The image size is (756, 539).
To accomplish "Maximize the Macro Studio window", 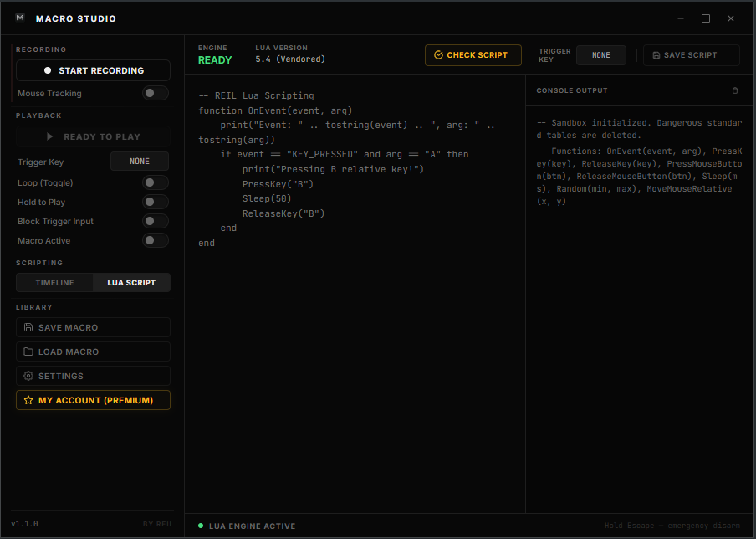I will pyautogui.click(x=705, y=18).
